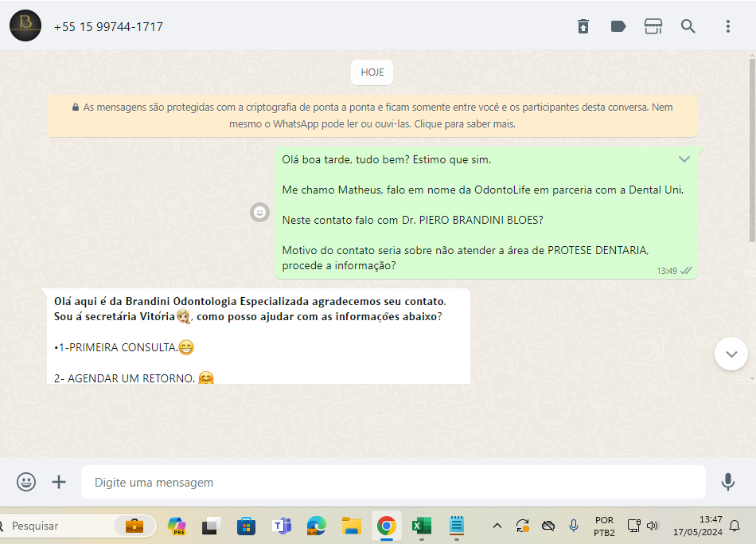756x544 pixels.
Task: Open the emoji picker
Action: pyautogui.click(x=26, y=482)
